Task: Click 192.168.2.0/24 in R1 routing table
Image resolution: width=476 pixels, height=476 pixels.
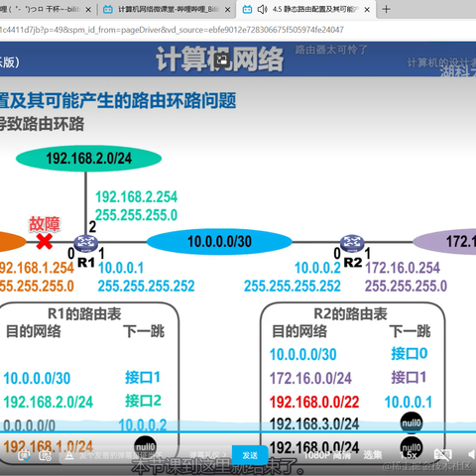Action: (49, 402)
